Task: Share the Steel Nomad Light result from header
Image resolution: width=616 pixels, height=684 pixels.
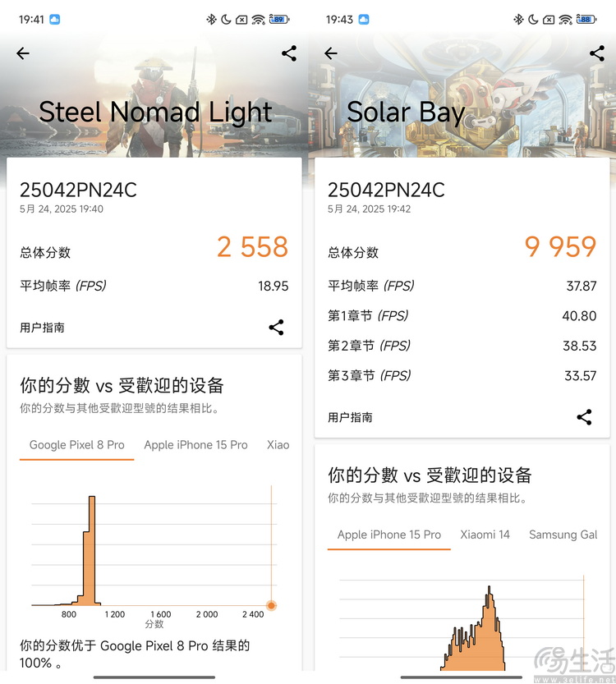Action: click(x=289, y=53)
